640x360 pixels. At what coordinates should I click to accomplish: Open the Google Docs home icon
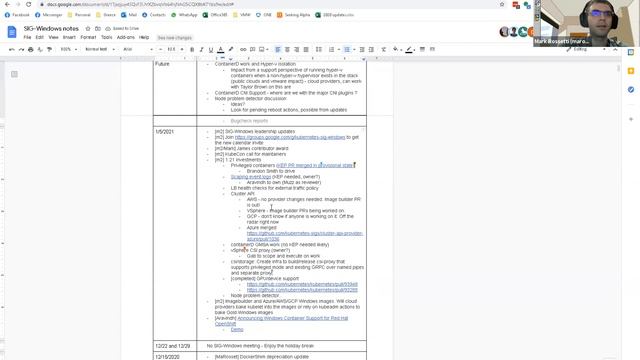click(12, 32)
